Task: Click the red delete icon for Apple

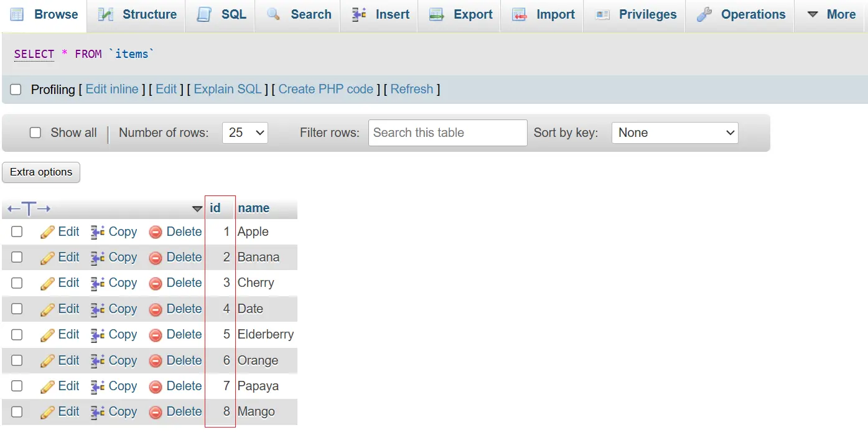Action: [156, 232]
